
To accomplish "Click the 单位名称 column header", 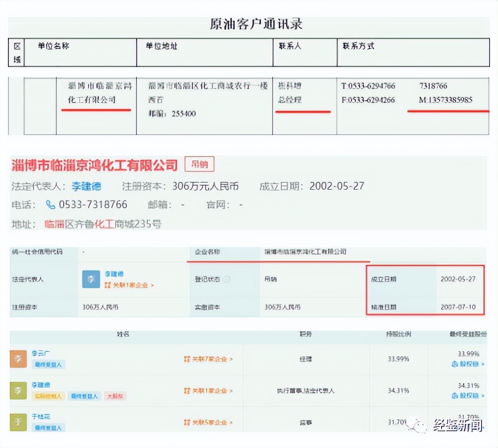I will pos(53,46).
